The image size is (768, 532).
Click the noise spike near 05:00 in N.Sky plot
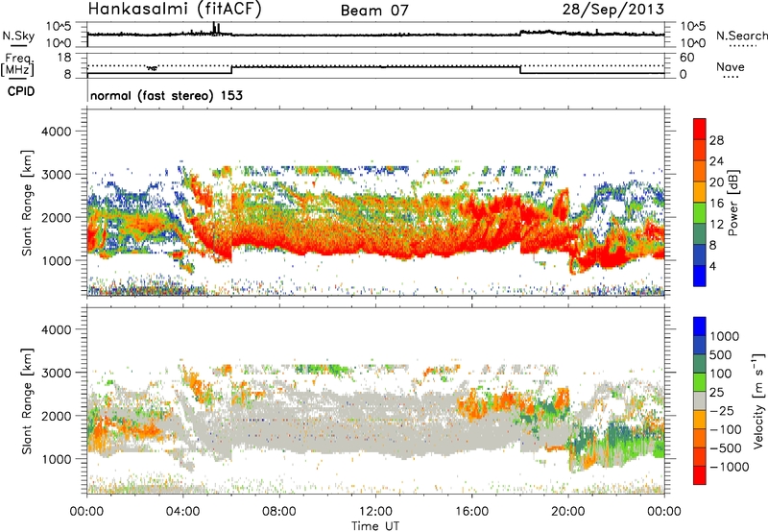(216, 28)
